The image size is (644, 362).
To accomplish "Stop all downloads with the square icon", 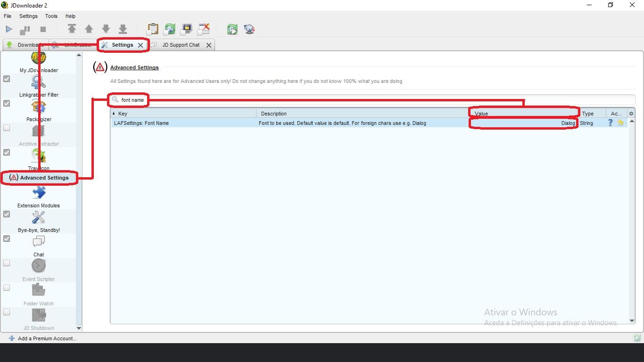I will (x=43, y=29).
